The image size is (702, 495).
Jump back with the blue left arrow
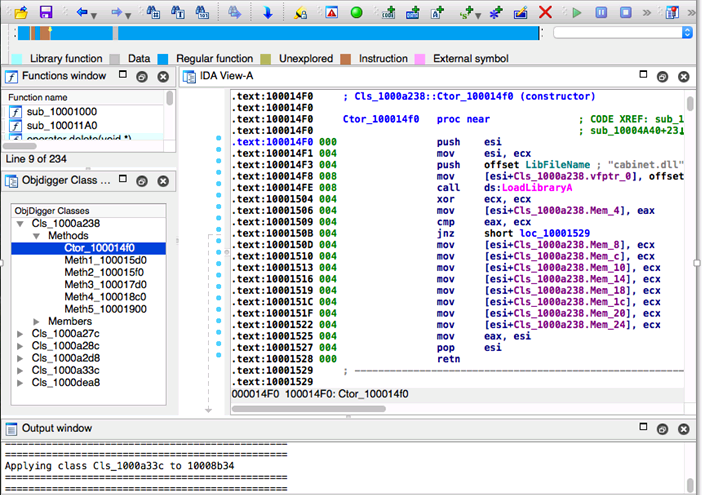(x=82, y=13)
